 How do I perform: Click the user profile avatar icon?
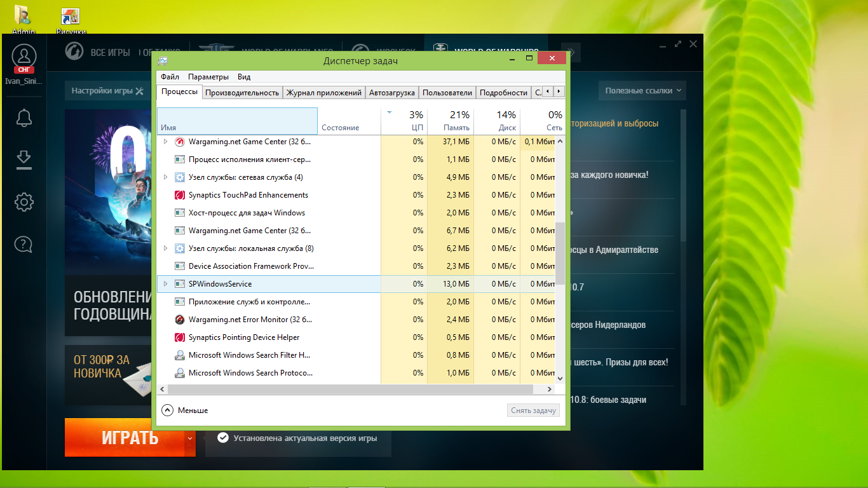[x=24, y=56]
